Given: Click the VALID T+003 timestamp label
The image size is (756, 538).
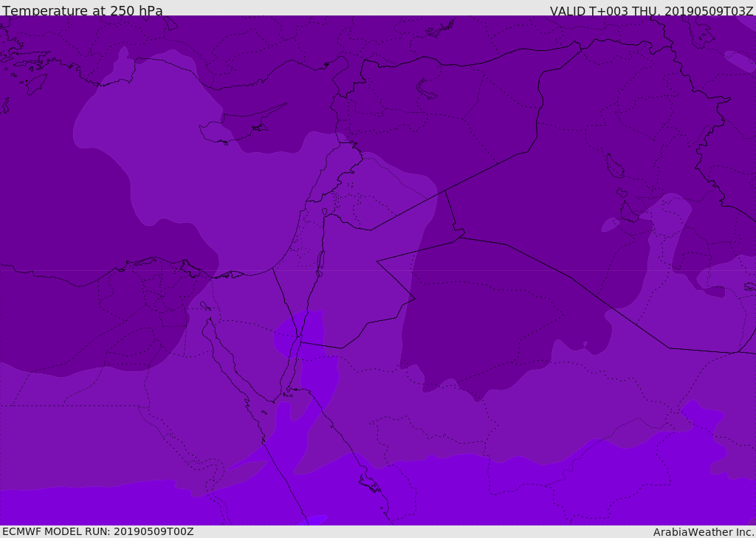Looking at the screenshot, I should pos(651,10).
